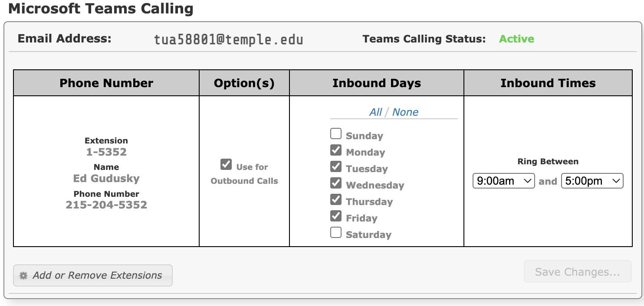
Task: Open the 9:00am start time dropdown
Action: (x=504, y=181)
